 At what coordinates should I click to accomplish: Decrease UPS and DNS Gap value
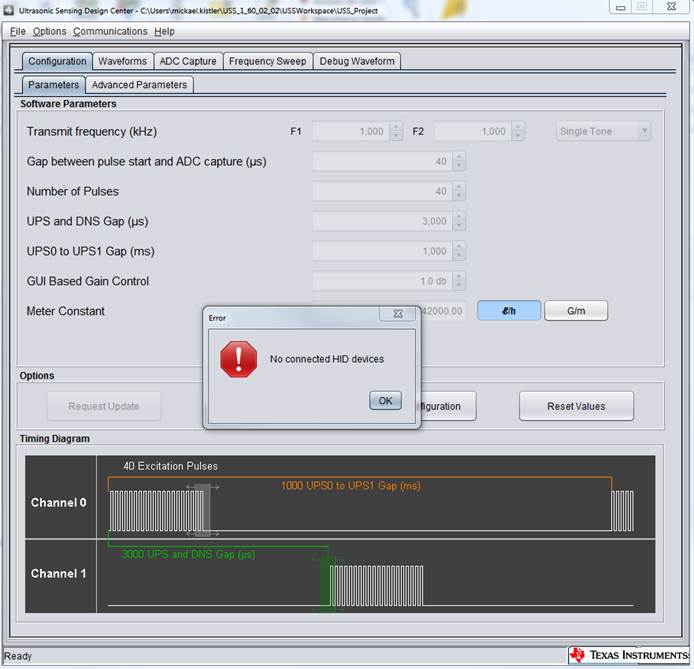[x=459, y=226]
